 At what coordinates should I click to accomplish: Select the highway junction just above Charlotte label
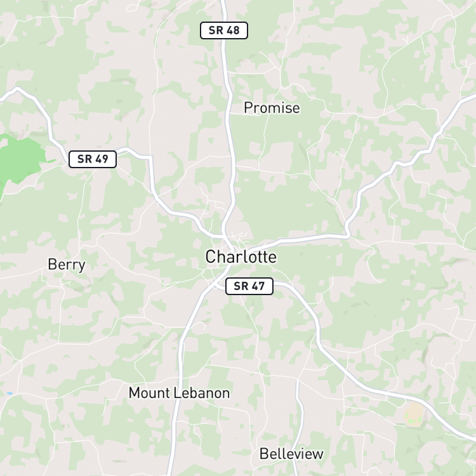(x=224, y=235)
